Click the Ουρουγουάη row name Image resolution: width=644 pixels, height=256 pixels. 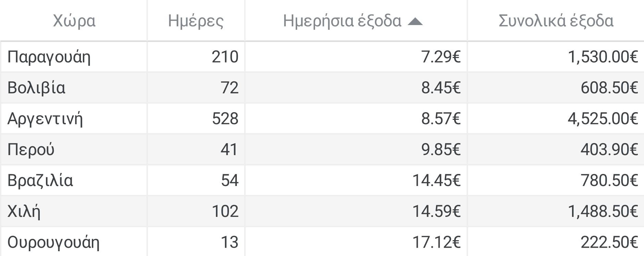53,242
